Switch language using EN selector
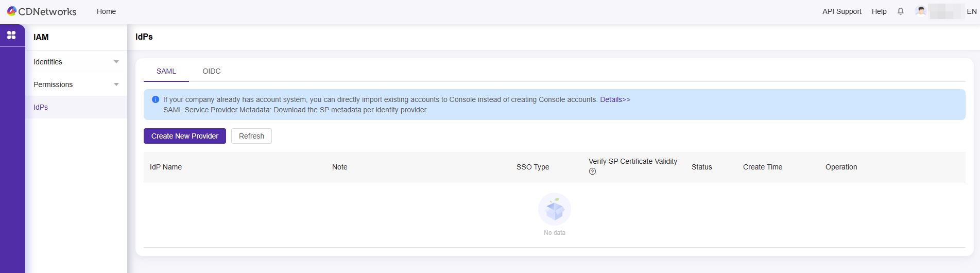 971,11
